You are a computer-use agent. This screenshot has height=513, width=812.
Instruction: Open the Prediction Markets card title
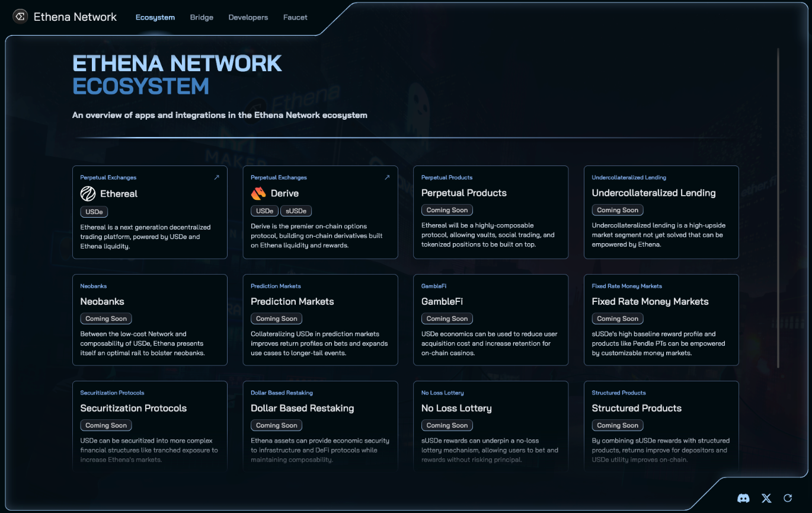pos(292,301)
